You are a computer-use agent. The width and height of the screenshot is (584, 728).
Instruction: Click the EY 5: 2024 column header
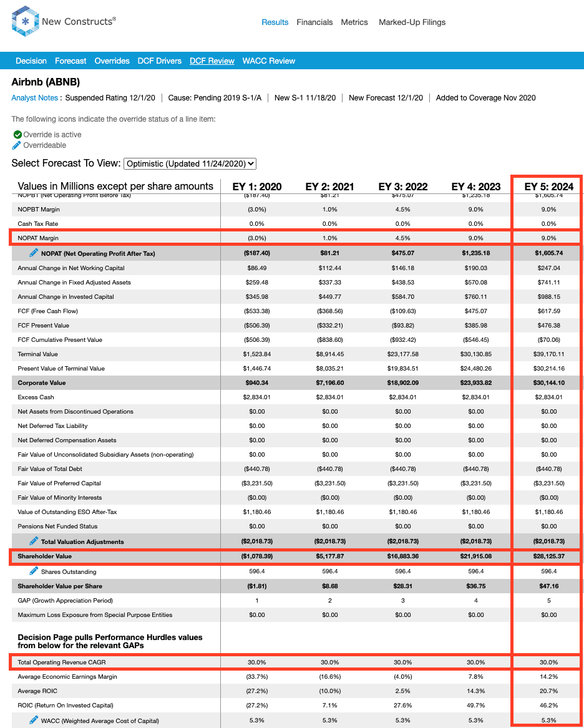pos(548,187)
